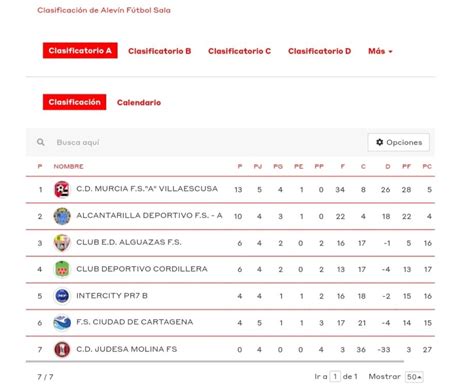The image size is (474, 391).
Task: Open the Calendario tab
Action: click(x=139, y=102)
